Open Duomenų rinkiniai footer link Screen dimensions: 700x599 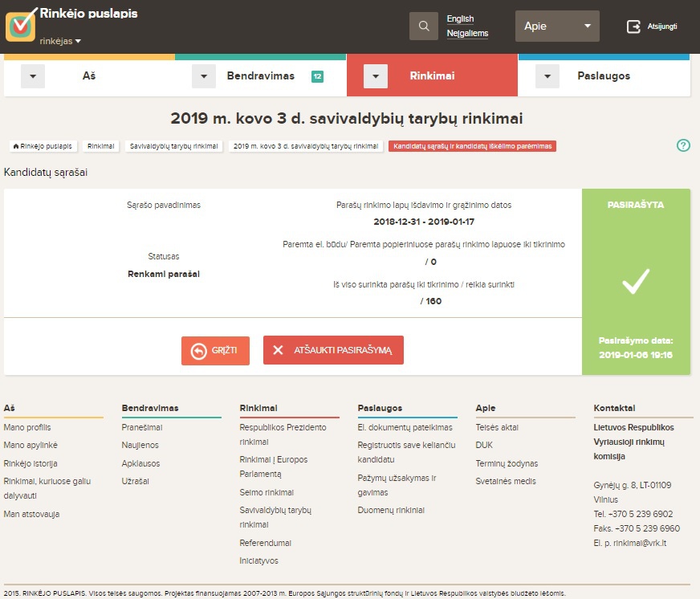pyautogui.click(x=391, y=510)
